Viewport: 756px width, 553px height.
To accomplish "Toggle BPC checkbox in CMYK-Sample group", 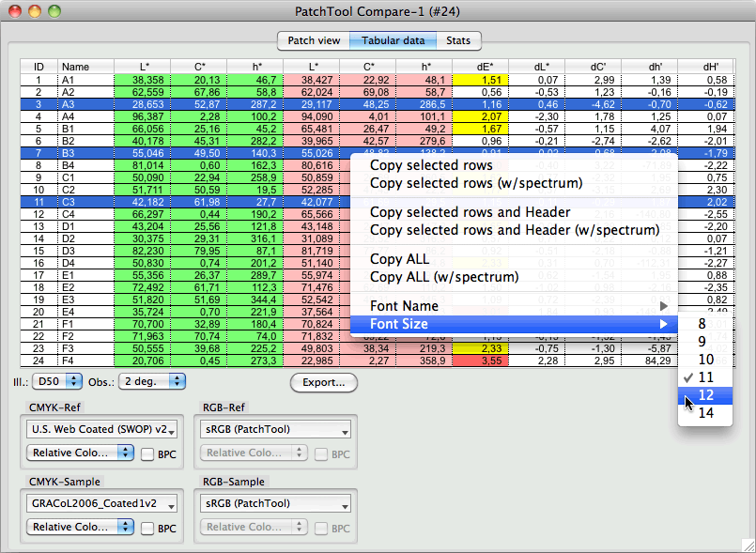I will click(x=147, y=529).
